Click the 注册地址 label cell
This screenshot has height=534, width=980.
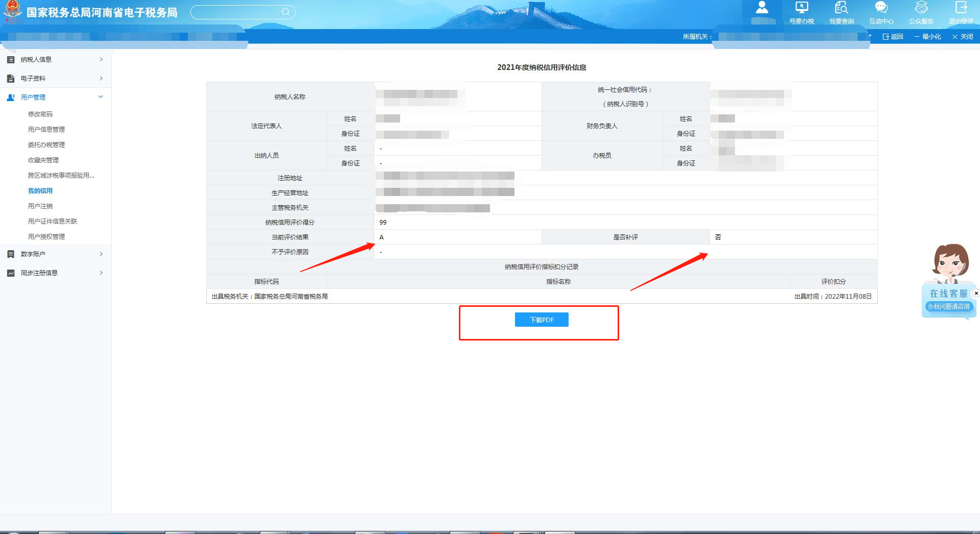click(x=290, y=178)
